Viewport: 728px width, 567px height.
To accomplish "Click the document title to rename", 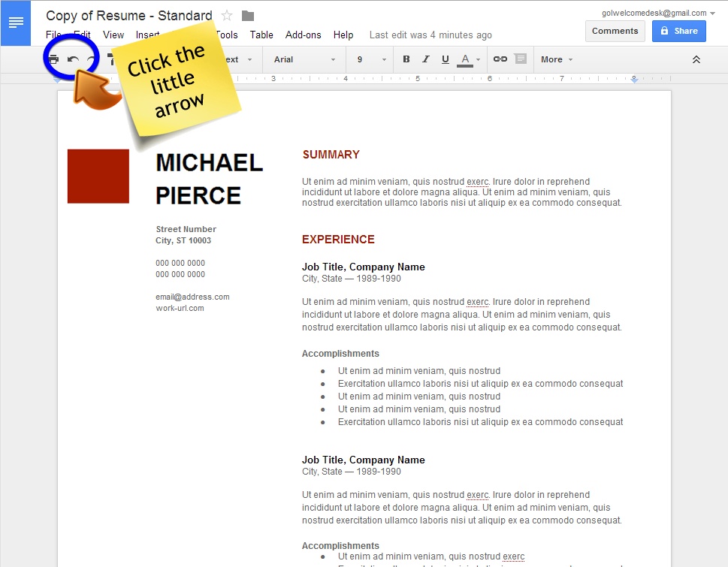I will [128, 16].
